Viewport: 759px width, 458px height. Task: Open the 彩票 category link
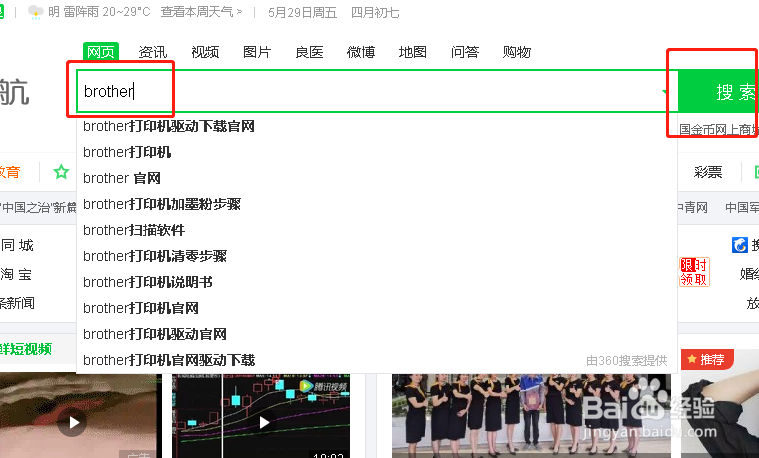[x=708, y=172]
